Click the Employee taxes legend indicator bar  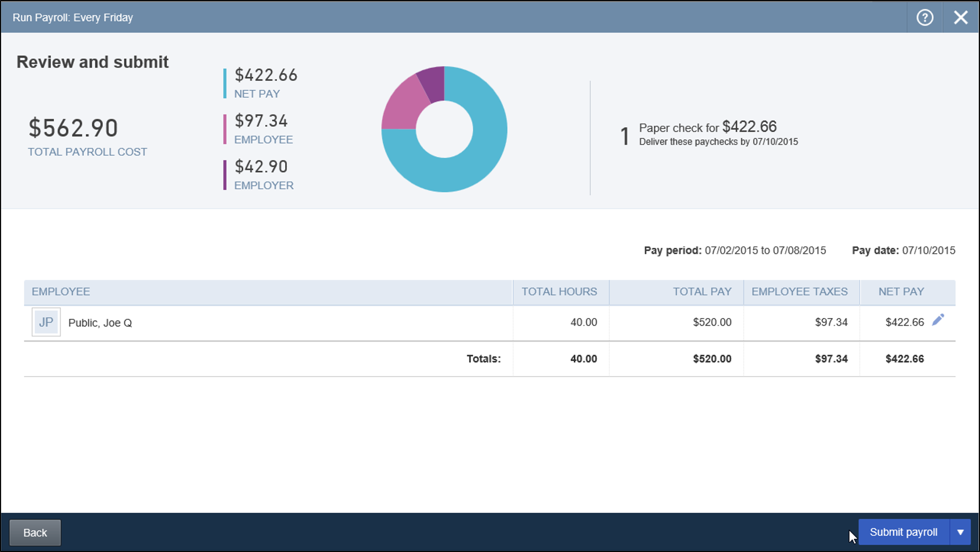[225, 129]
